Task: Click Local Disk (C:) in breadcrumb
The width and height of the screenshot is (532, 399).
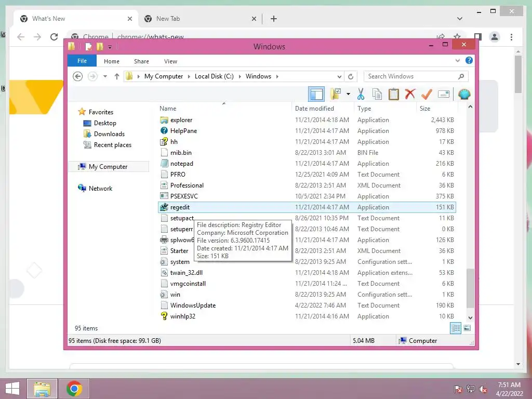Action: [x=214, y=76]
